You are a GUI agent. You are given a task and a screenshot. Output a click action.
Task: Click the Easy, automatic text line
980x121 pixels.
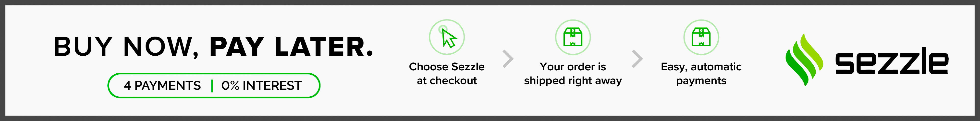701,67
